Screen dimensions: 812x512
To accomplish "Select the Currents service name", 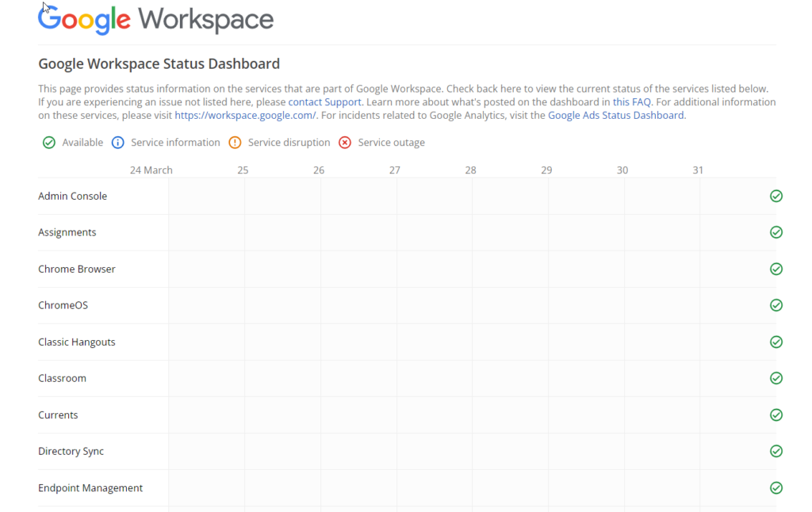I will [x=58, y=415].
